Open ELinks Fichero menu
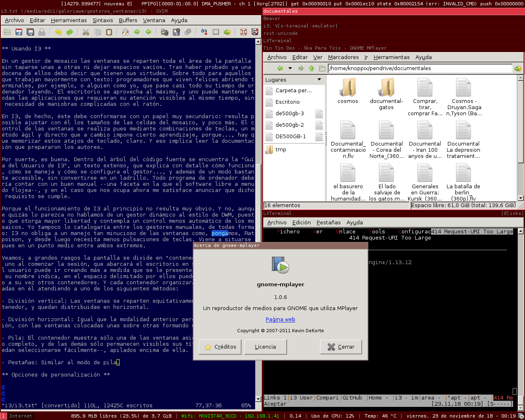The image size is (525, 420). (288, 232)
